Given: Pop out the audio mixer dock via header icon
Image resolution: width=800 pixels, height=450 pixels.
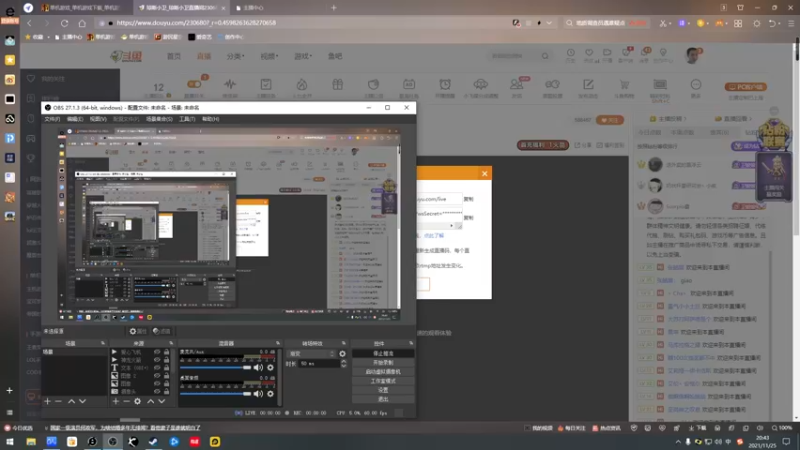Looking at the screenshot, I should (x=278, y=343).
